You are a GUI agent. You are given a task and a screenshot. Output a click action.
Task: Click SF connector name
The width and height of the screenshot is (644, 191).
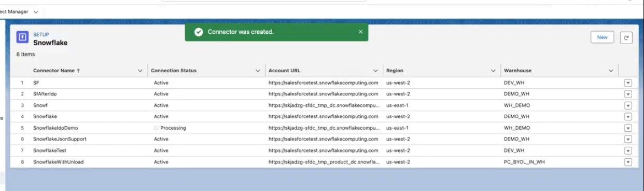click(36, 83)
